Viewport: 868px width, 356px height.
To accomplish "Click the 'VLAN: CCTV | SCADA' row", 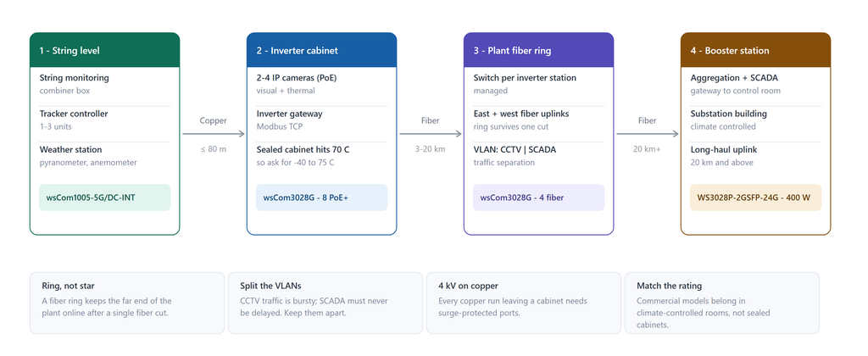I will (x=538, y=156).
